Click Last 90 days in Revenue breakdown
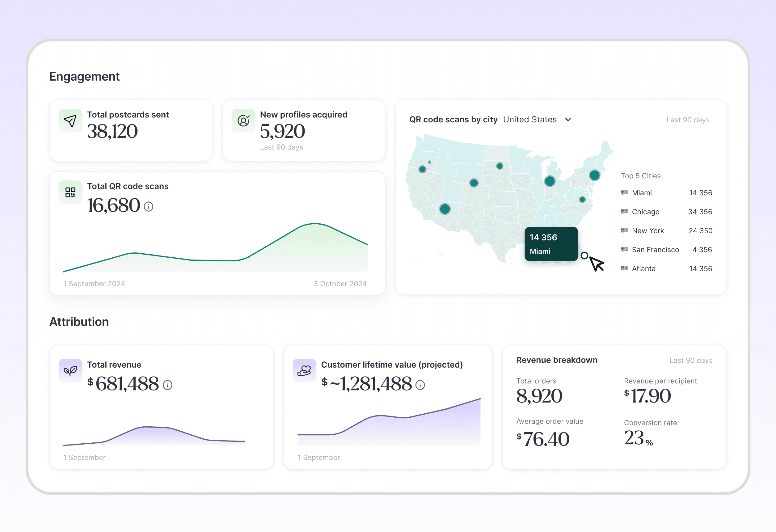Image resolution: width=776 pixels, height=532 pixels. (x=690, y=360)
